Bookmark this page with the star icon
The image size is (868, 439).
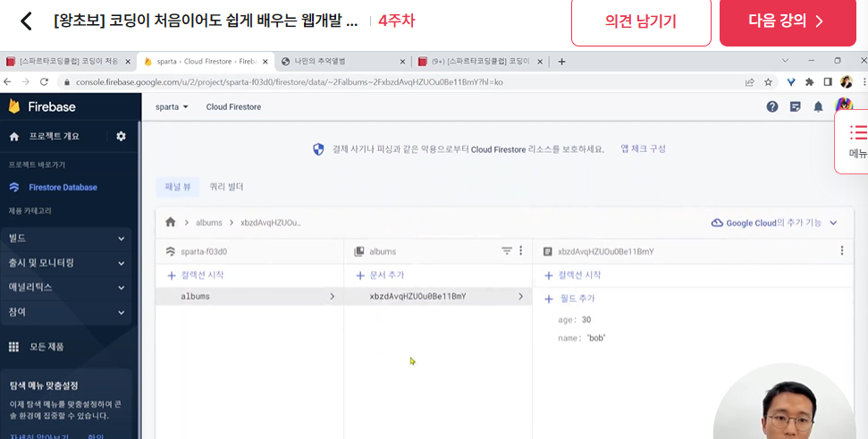769,82
